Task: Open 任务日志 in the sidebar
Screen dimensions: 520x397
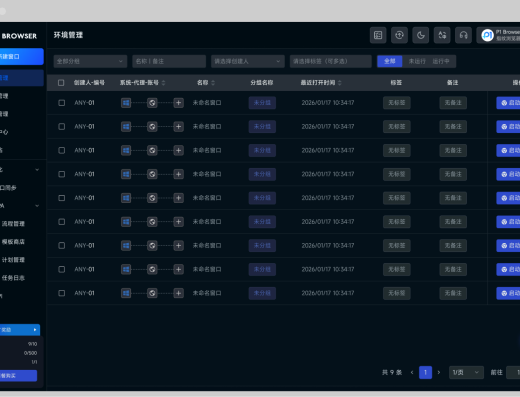Action: pos(13,278)
